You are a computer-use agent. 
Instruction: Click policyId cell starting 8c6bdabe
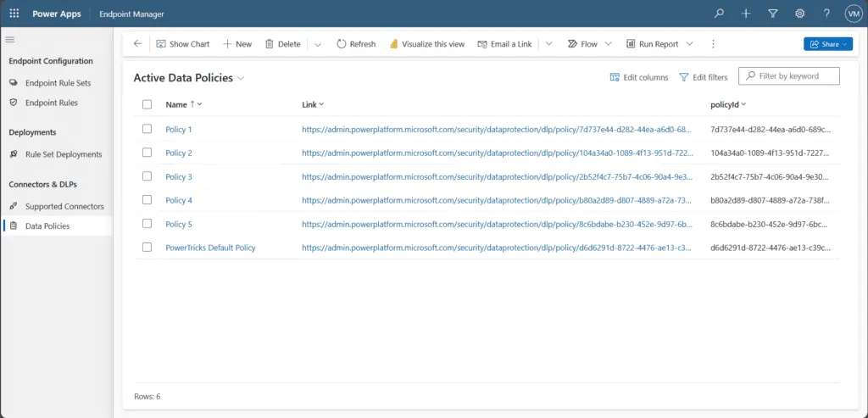point(771,224)
